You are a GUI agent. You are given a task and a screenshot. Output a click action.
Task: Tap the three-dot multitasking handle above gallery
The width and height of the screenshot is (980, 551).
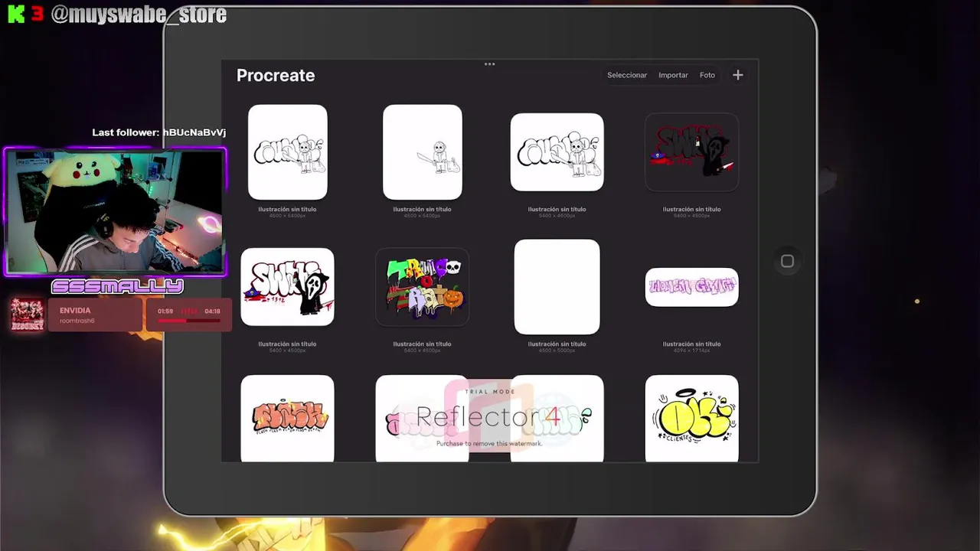click(490, 64)
